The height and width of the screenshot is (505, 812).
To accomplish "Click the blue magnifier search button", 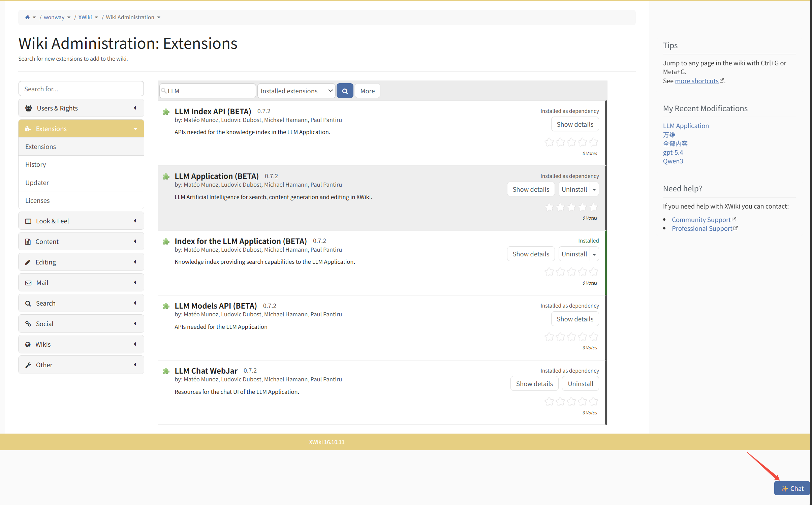I will (345, 91).
